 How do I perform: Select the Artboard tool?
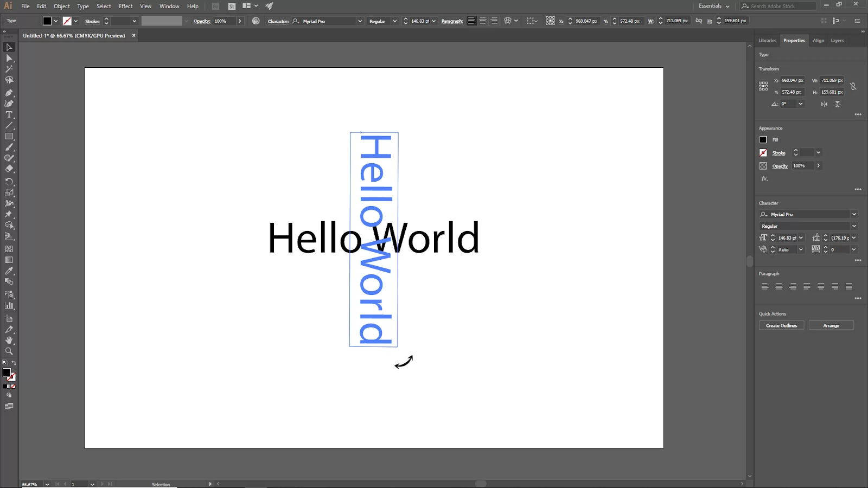click(x=9, y=318)
